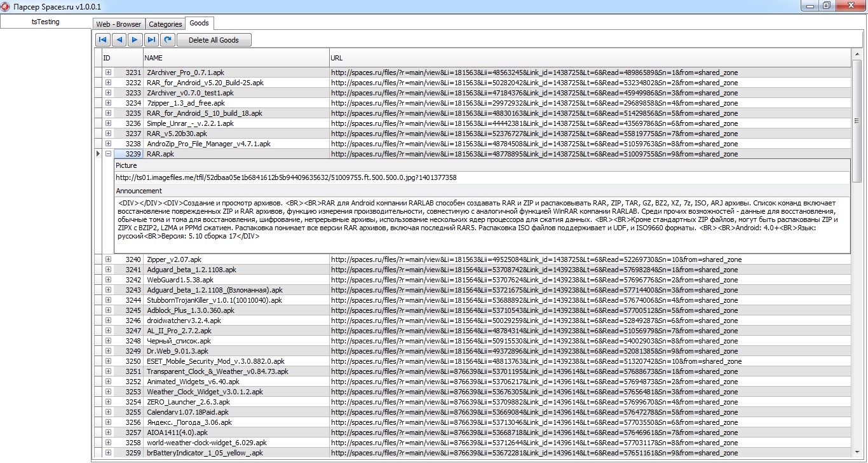The width and height of the screenshot is (868, 463).
Task: Expand row 3232 RAR_for_Android_v5.20
Action: pyautogui.click(x=108, y=83)
